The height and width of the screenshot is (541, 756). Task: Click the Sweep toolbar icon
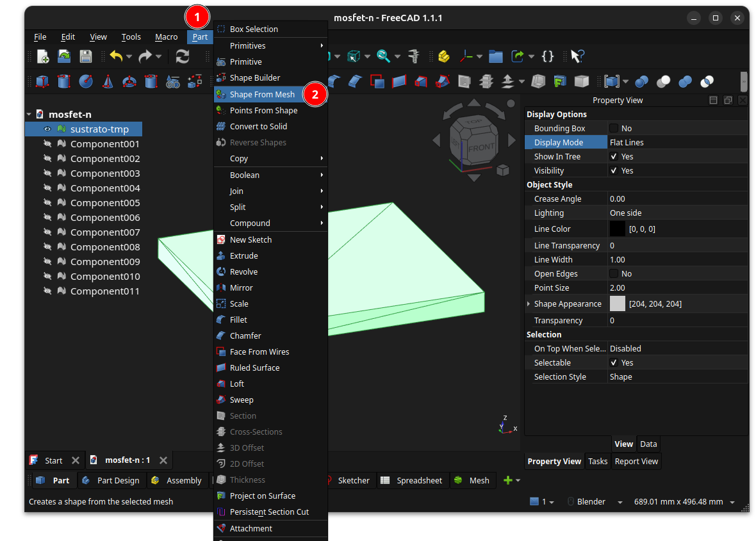click(x=443, y=81)
